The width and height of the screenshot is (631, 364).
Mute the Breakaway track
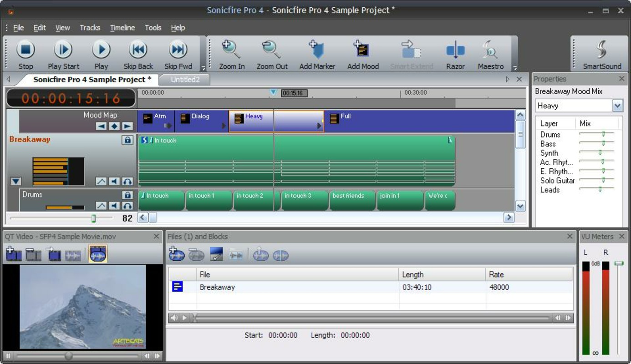(x=113, y=181)
